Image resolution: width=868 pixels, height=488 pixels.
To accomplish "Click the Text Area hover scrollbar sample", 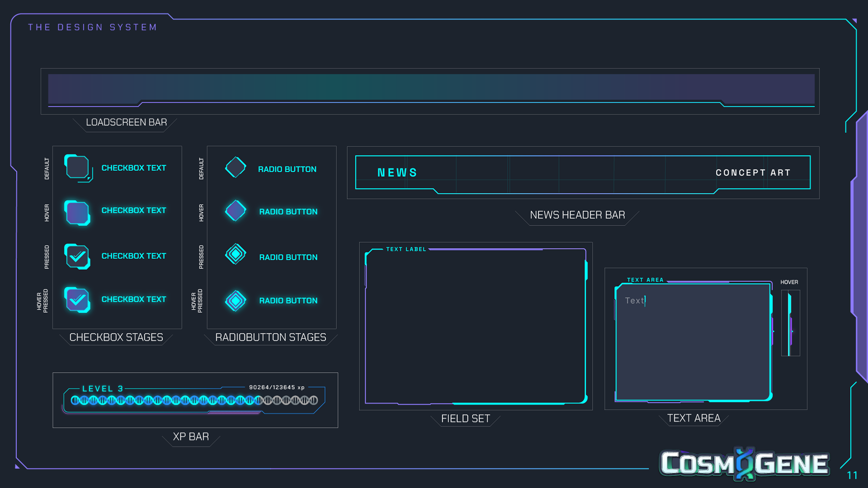I will 790,323.
